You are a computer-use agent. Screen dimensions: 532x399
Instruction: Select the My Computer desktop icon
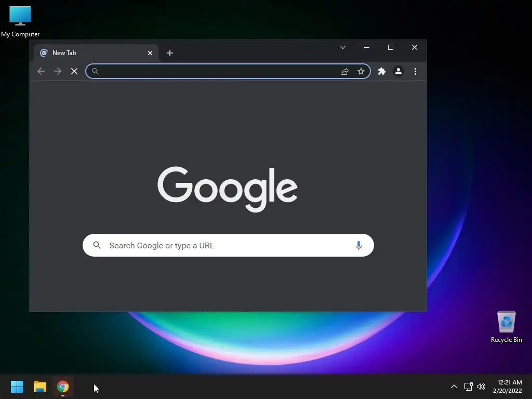[20, 21]
